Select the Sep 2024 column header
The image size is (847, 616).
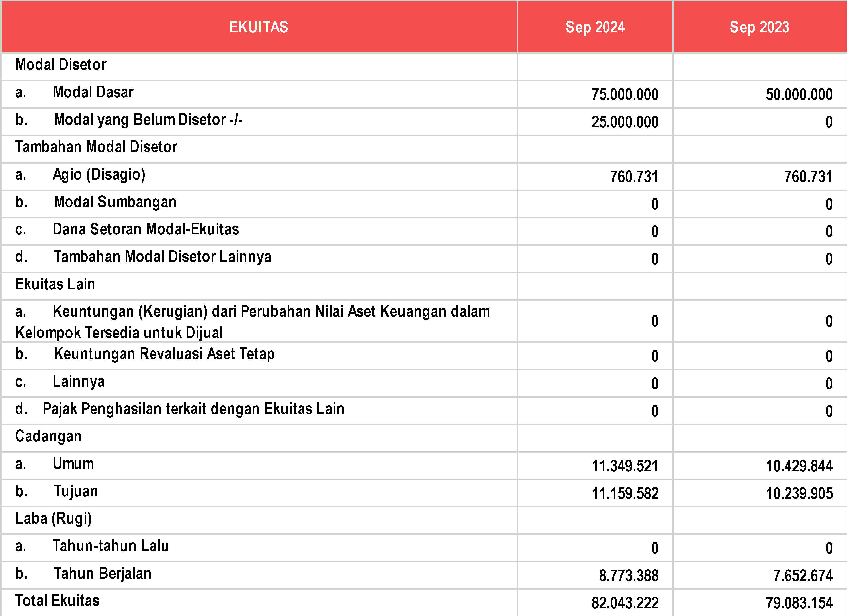(x=595, y=27)
